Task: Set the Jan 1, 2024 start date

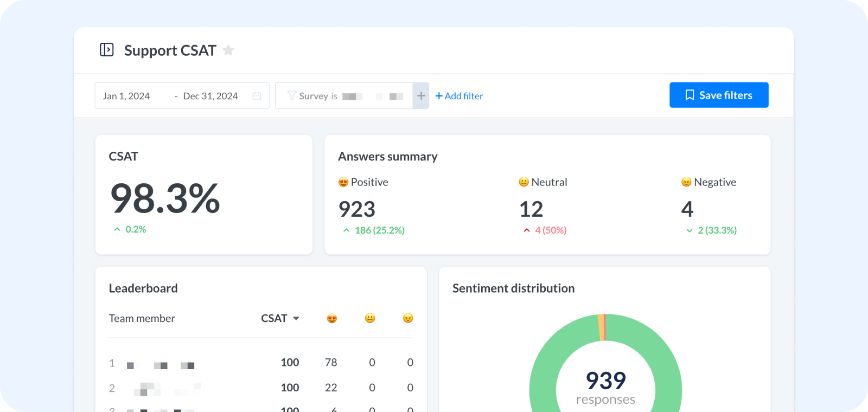Action: tap(126, 96)
